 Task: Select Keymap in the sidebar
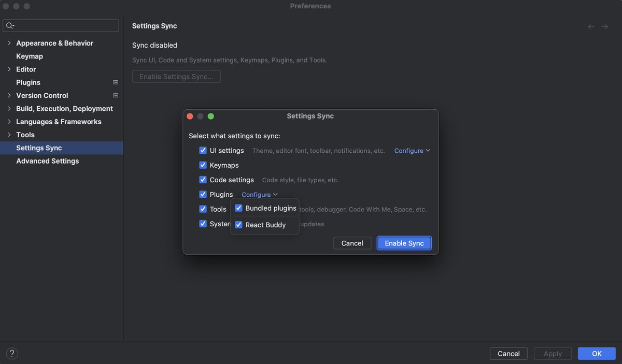(30, 56)
